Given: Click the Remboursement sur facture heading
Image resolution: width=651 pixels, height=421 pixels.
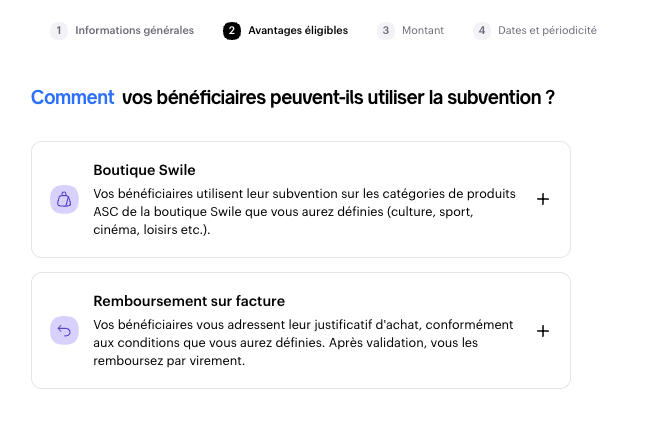Looking at the screenshot, I should 189,301.
